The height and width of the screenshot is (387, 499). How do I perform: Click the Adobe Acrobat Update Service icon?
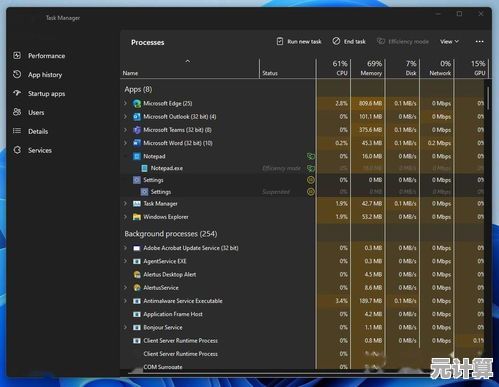click(137, 248)
